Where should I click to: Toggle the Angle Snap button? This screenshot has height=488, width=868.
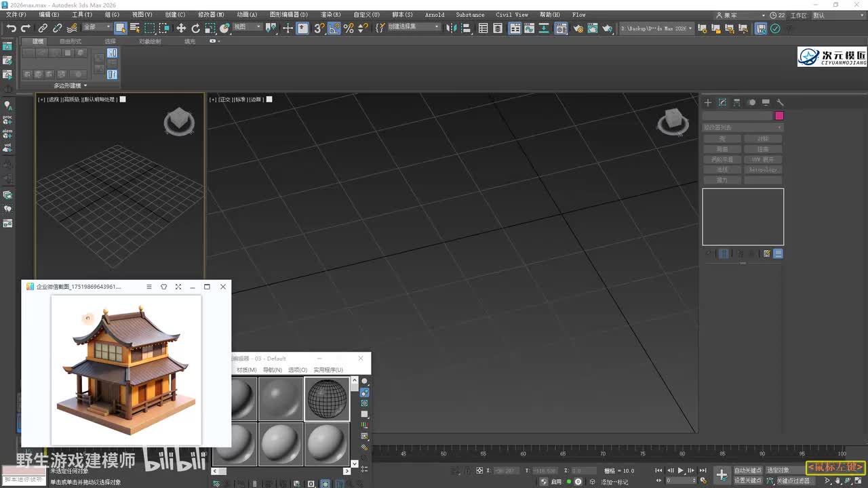(334, 28)
